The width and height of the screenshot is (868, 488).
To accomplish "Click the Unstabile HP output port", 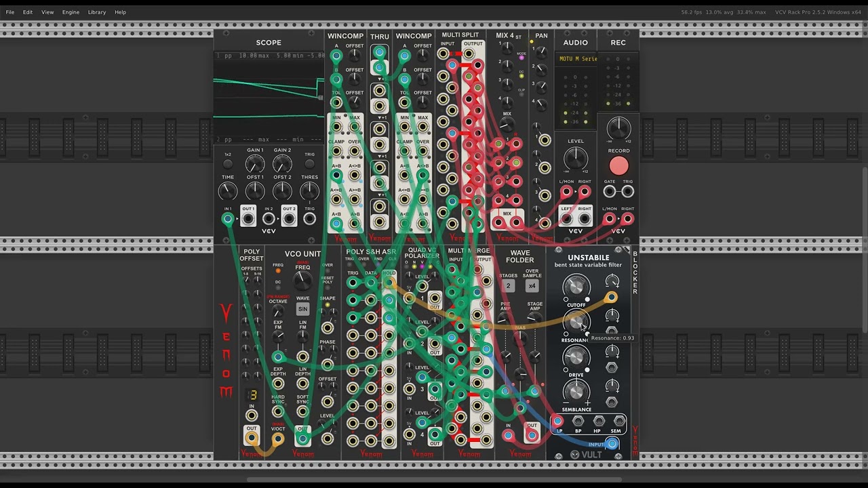I will click(x=598, y=422).
